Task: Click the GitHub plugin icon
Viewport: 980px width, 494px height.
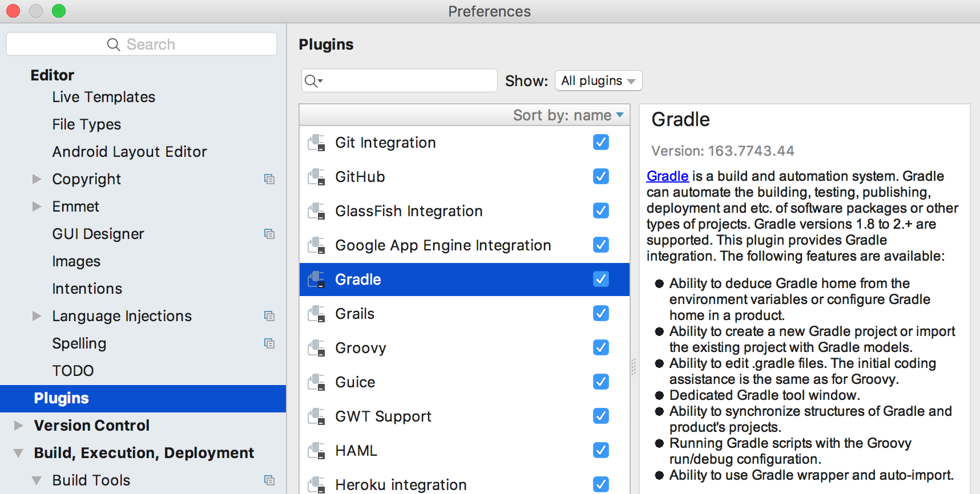Action: (316, 177)
